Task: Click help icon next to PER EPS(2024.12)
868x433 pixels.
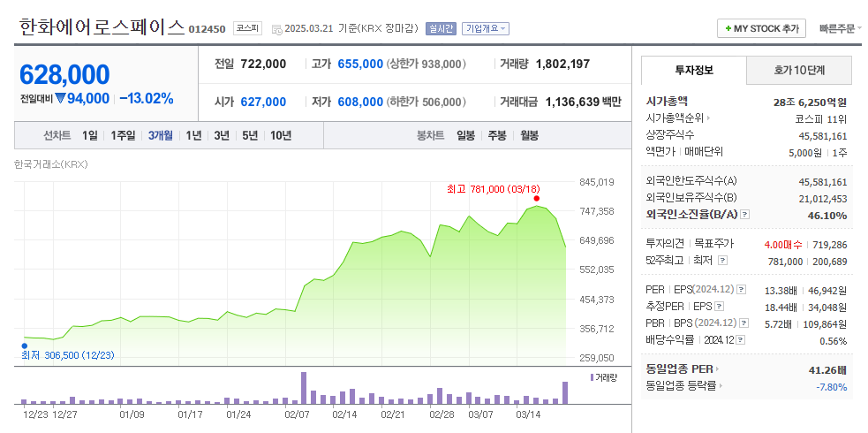Action: [x=741, y=290]
